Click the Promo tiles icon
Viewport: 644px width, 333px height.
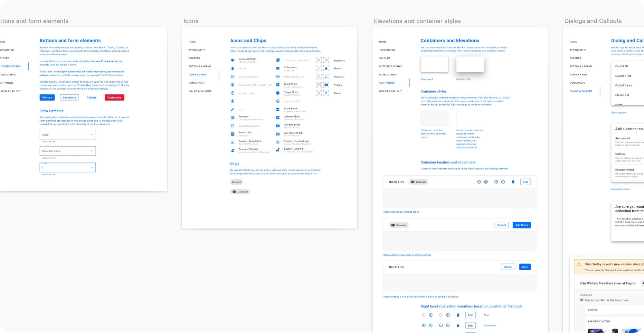(x=232, y=134)
